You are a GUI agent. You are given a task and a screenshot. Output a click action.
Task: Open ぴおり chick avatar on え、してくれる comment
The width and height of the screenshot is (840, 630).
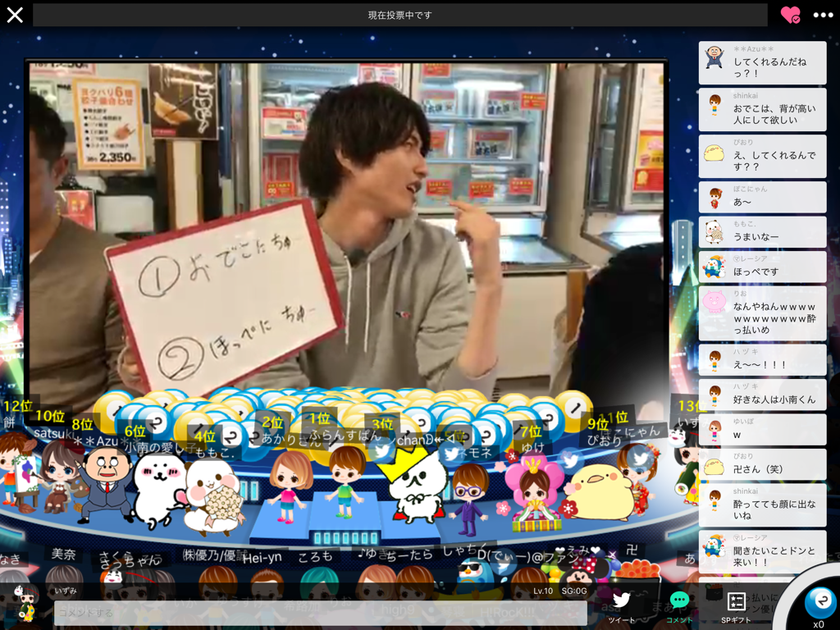[714, 152]
